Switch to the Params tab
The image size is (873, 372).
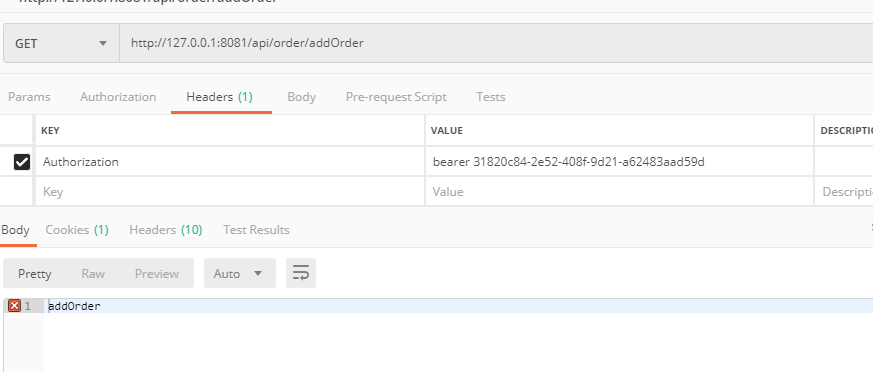pyautogui.click(x=29, y=97)
